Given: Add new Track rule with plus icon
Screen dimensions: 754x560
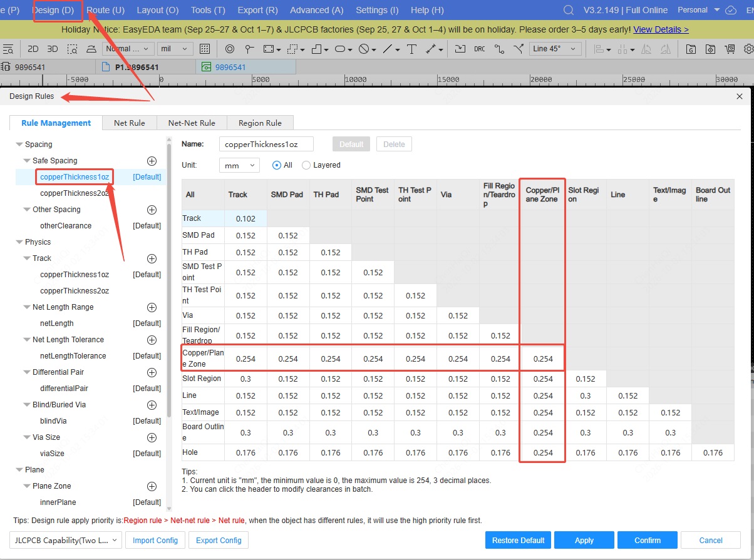Looking at the screenshot, I should click(152, 258).
